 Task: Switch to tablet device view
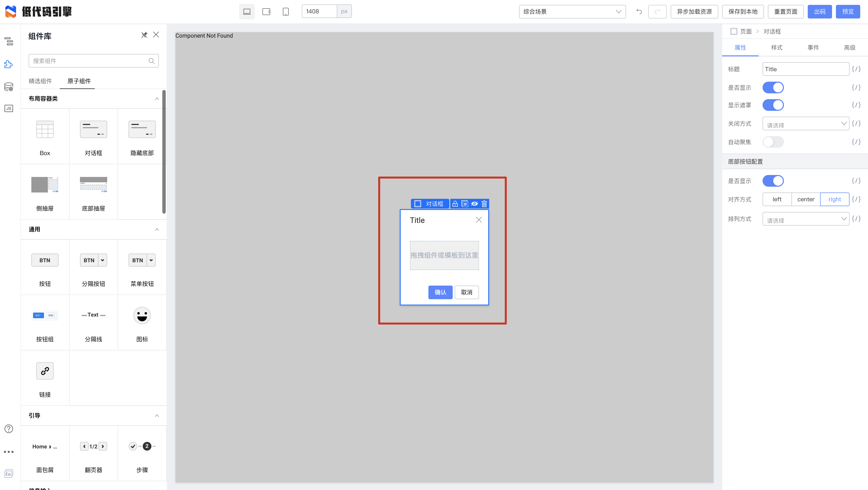[266, 11]
